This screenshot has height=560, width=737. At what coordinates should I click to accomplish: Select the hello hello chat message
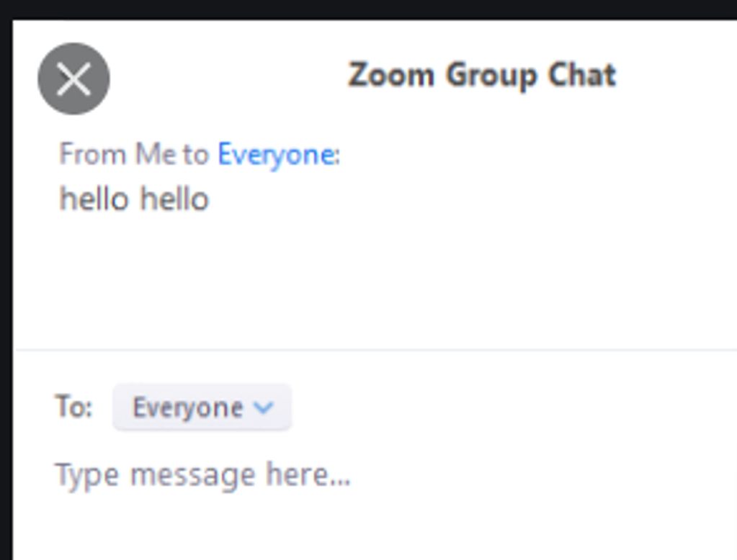pyautogui.click(x=134, y=199)
